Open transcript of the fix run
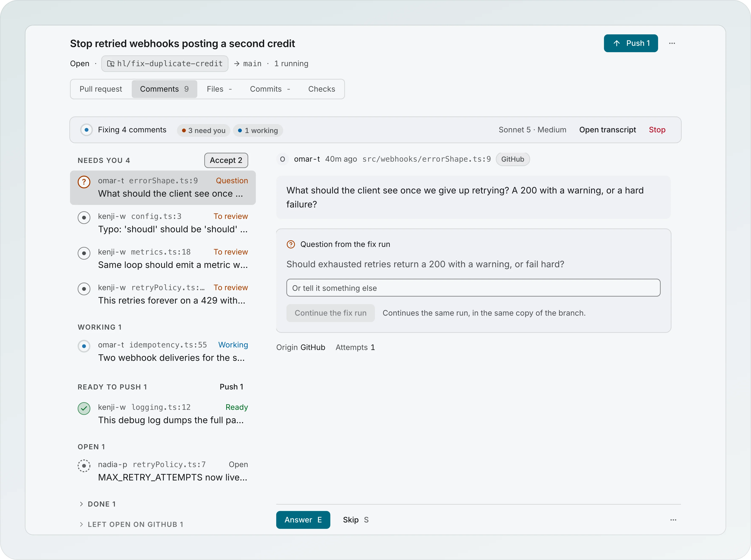 [x=608, y=130]
